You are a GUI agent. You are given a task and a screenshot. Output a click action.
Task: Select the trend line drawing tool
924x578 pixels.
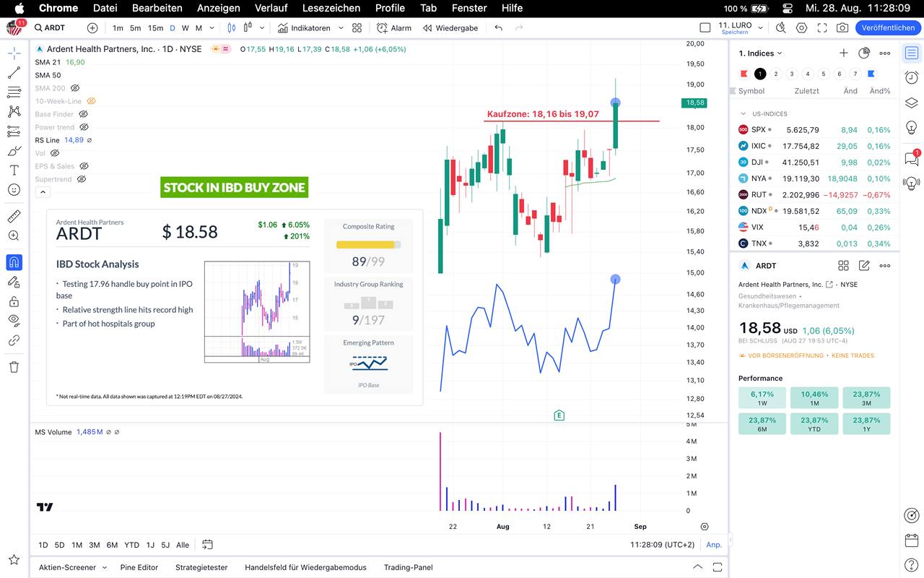[x=14, y=73]
